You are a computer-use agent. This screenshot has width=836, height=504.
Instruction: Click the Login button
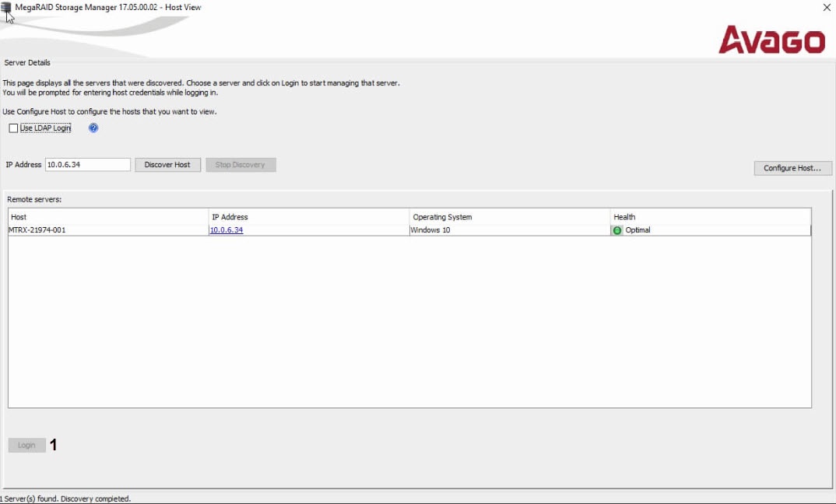[26, 445]
